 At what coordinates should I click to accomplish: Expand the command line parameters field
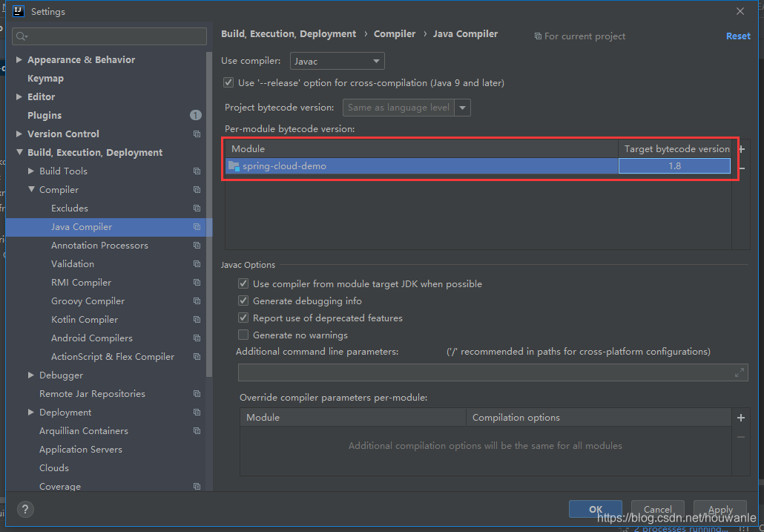pos(739,372)
